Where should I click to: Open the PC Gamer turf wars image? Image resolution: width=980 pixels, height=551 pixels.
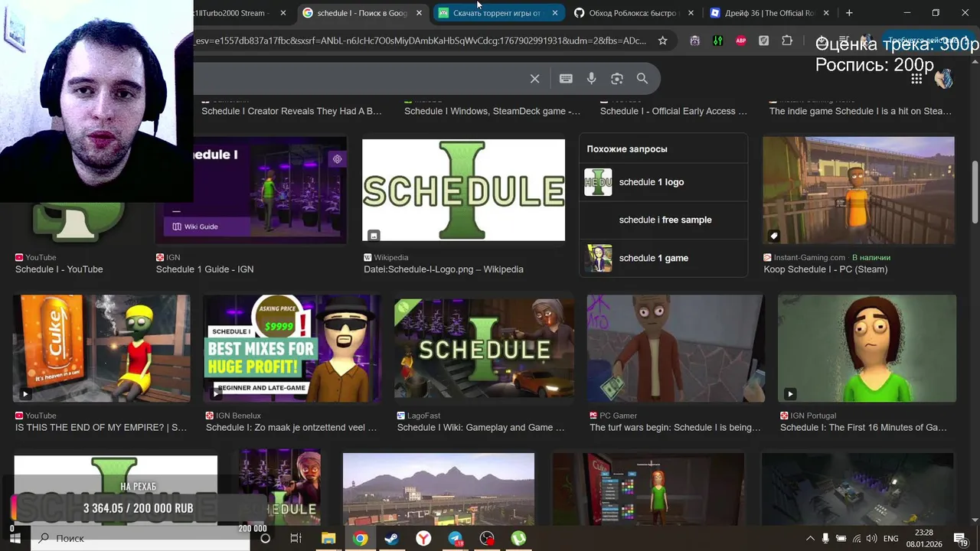tap(675, 348)
